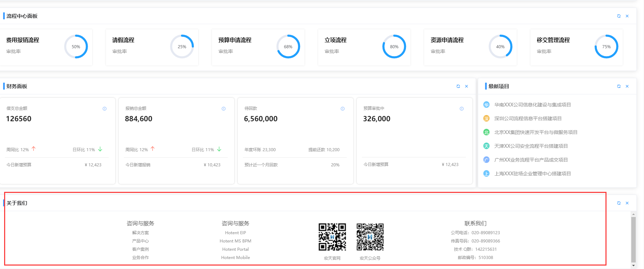
Task: Click info icon on 报销总金额 card
Action: (x=224, y=109)
